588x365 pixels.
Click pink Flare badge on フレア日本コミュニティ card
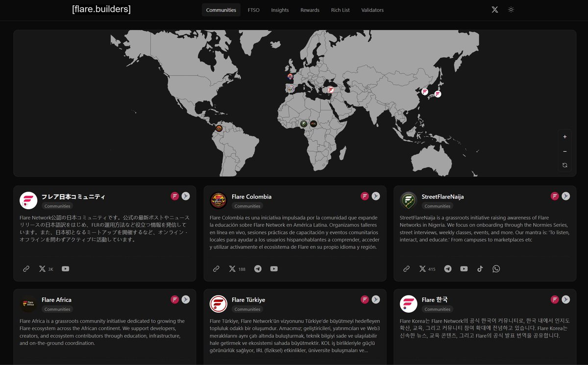click(175, 196)
